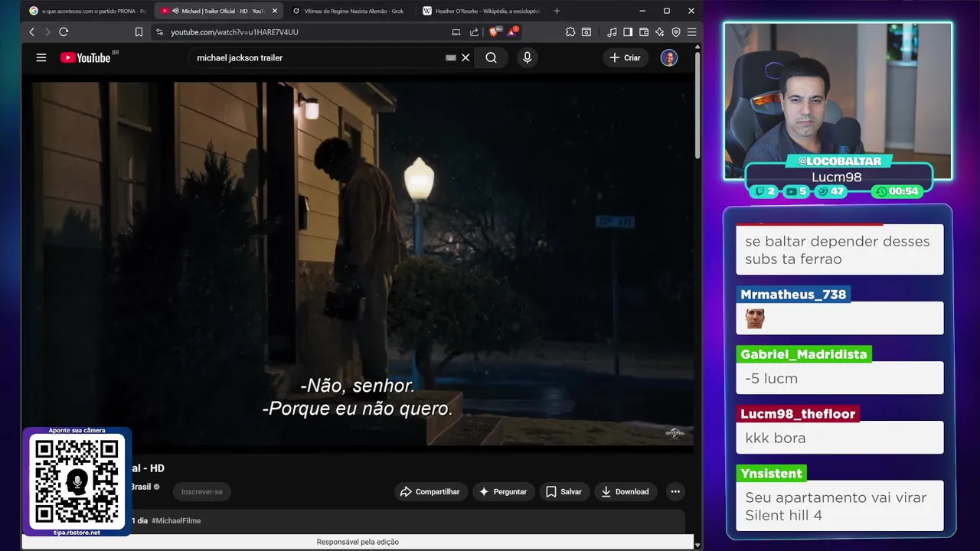Open the YouTube guide hamburger menu
Screen dimensions: 980x551
click(41, 57)
